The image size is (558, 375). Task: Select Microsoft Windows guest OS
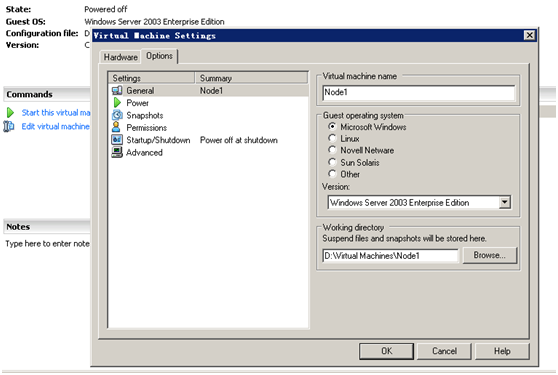tap(332, 126)
